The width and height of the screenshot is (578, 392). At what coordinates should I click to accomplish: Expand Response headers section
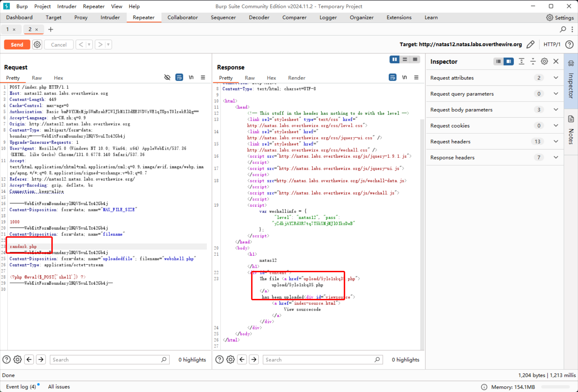[x=494, y=157]
